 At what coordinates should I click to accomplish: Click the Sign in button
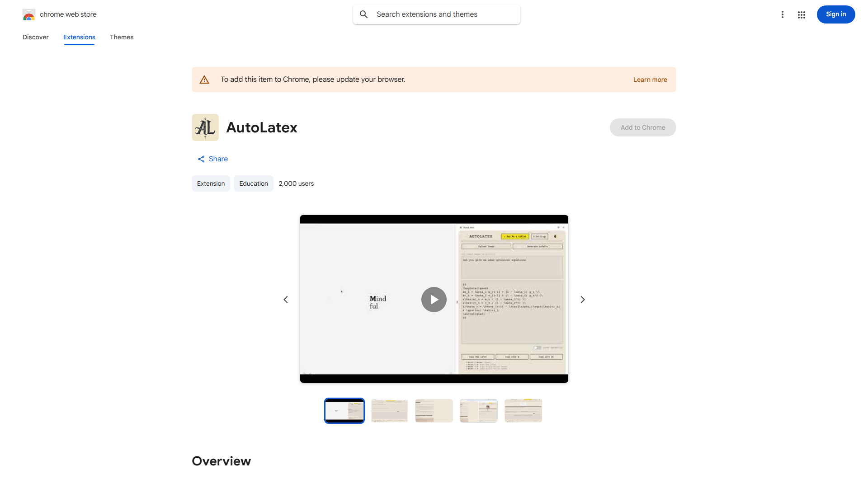(835, 14)
